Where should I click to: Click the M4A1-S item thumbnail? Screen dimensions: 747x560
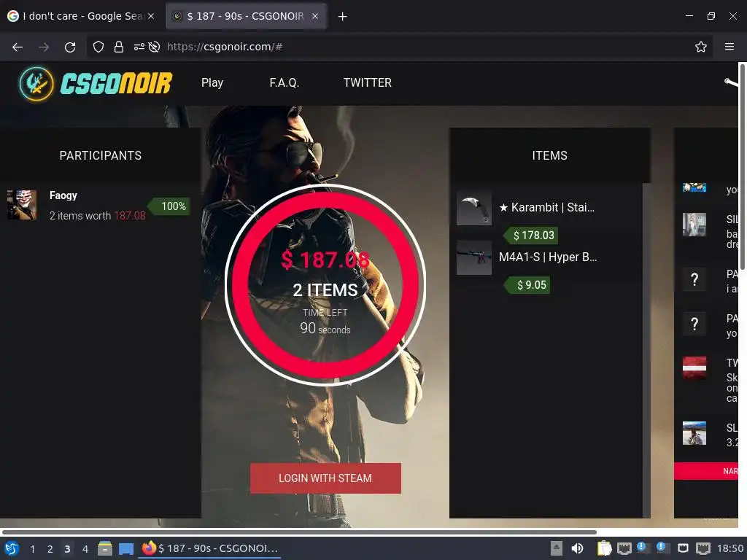(x=474, y=257)
